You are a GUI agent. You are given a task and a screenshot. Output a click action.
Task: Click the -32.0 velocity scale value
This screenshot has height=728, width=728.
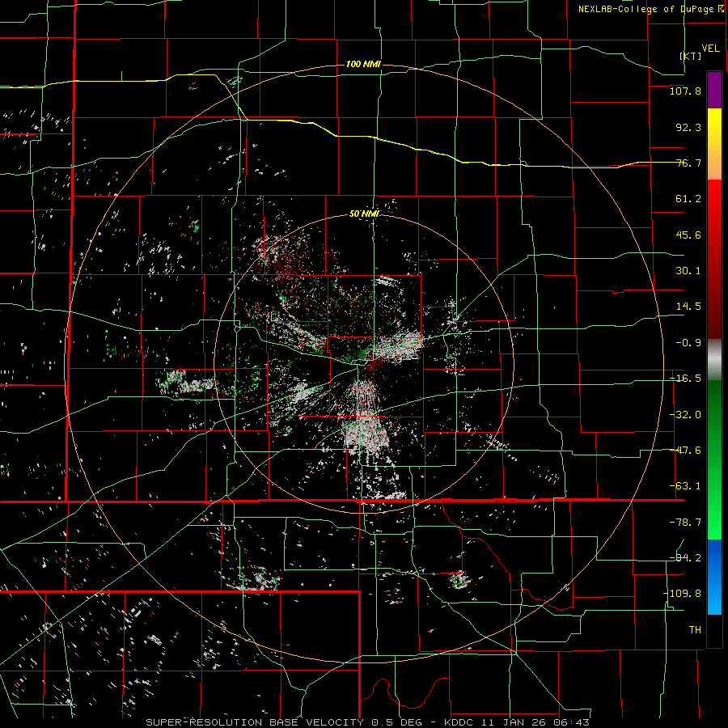(x=685, y=415)
